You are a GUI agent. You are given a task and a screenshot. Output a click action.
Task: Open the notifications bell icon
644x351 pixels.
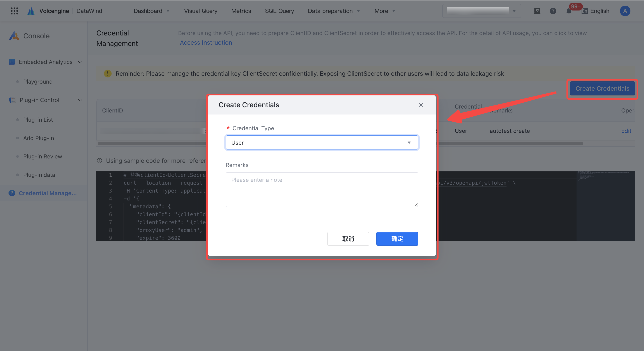569,11
